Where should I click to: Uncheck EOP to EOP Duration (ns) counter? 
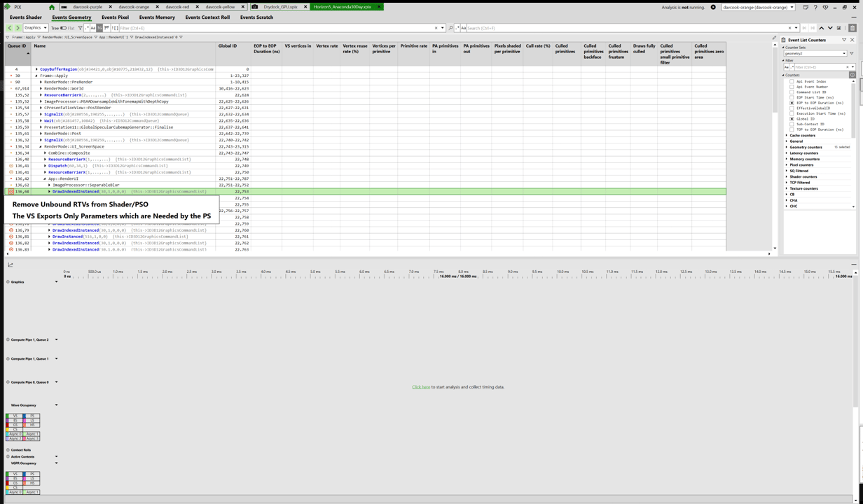tap(792, 103)
